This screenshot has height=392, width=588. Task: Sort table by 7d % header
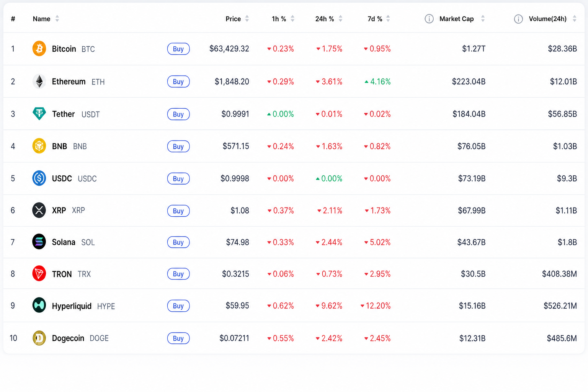coord(375,19)
